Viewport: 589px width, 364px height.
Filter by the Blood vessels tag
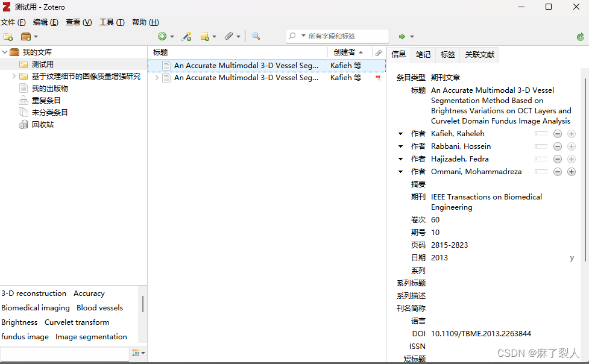pos(100,308)
